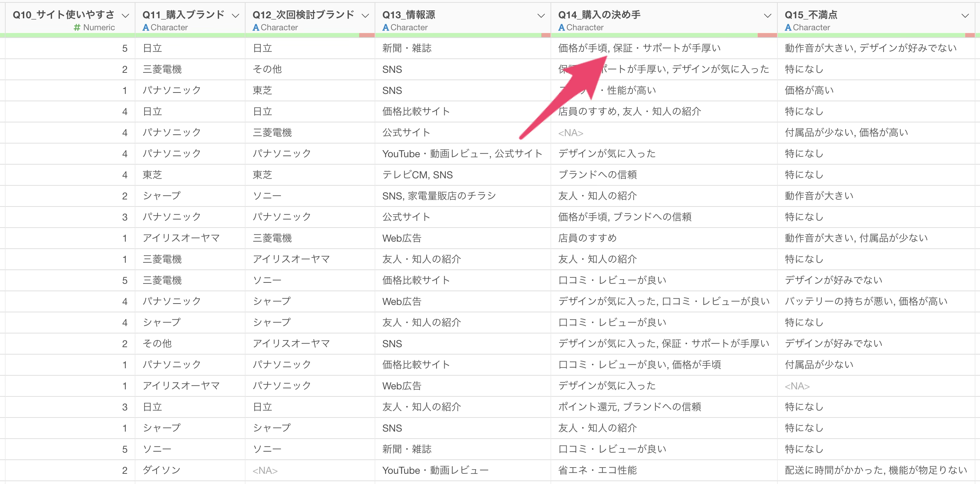Click the red NA bar under Q12_次回検討ブランド
Screen dimensions: 980x484
(367, 36)
